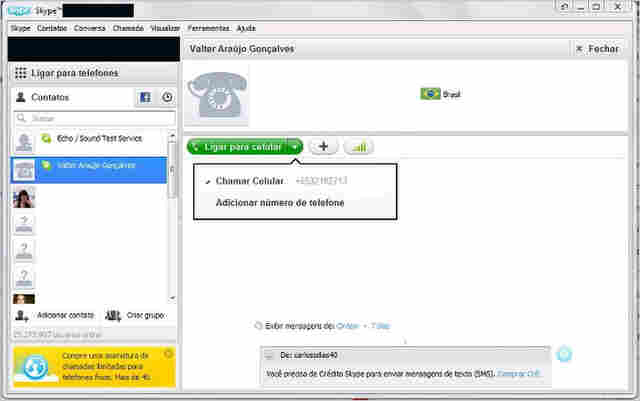Open the Ajuda menu
Screen dimensions: 640x401
coord(246,28)
